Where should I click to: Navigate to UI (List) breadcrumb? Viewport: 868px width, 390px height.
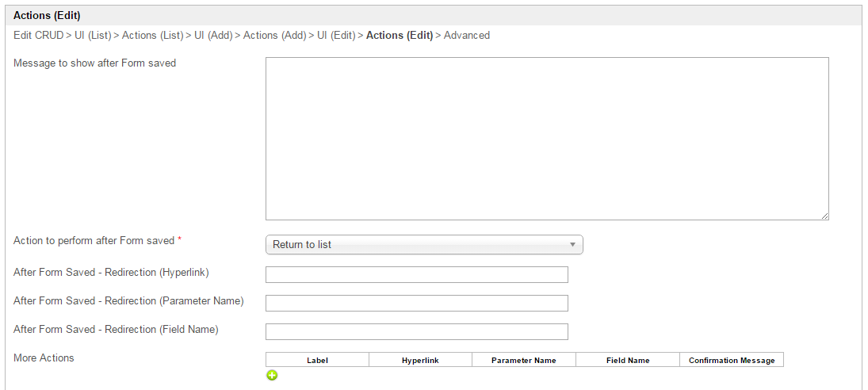[x=94, y=36]
